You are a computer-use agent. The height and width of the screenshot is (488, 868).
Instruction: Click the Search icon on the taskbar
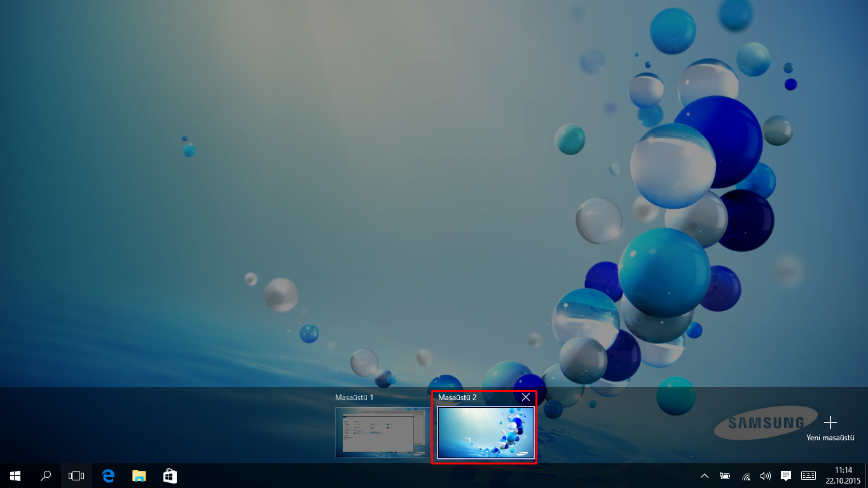coord(45,475)
